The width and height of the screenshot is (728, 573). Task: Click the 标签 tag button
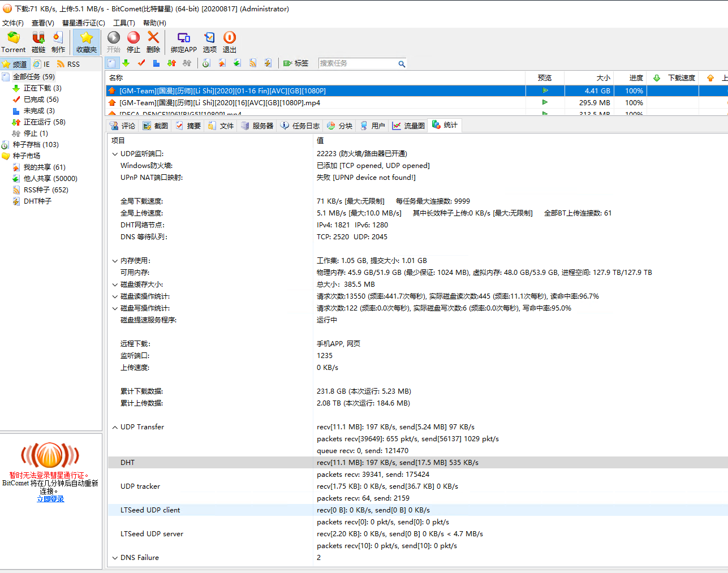296,63
